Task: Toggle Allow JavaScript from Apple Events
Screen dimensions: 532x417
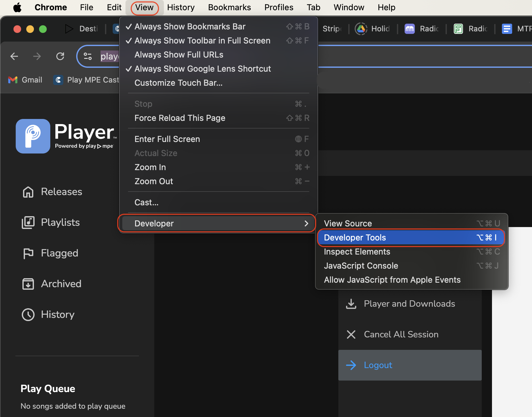Action: tap(412, 280)
